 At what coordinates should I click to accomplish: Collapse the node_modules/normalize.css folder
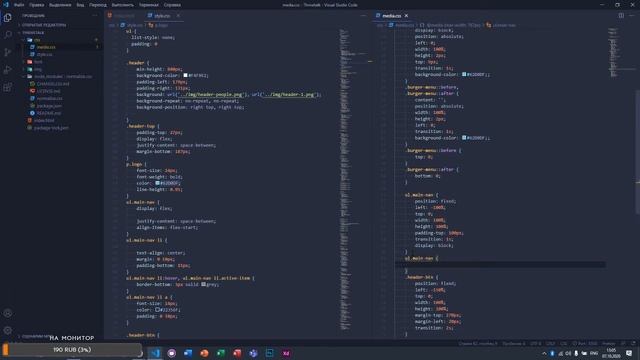(x=63, y=76)
